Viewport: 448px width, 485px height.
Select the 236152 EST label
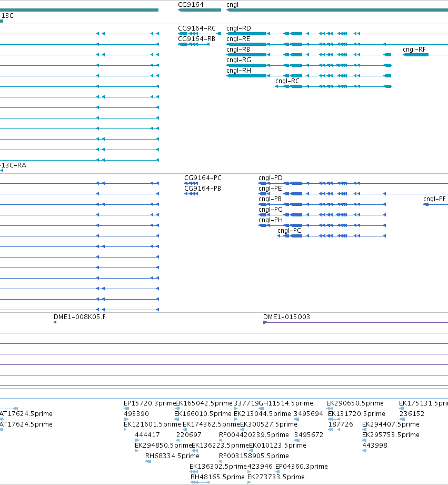tap(412, 413)
